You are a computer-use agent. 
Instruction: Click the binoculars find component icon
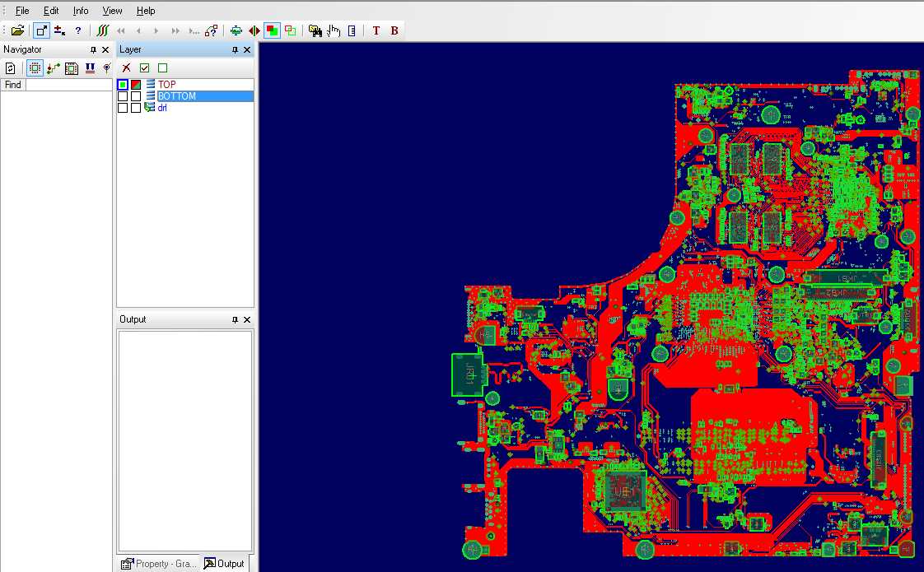tap(315, 30)
